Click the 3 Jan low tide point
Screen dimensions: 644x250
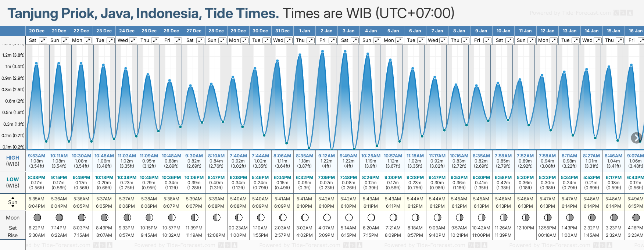(x=354, y=149)
